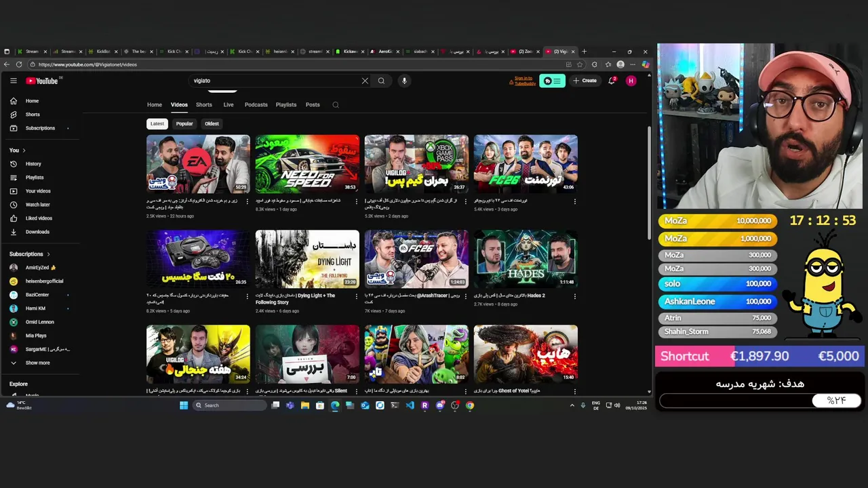
Task: Open the YouTube hamburger guide menu
Action: 13,81
